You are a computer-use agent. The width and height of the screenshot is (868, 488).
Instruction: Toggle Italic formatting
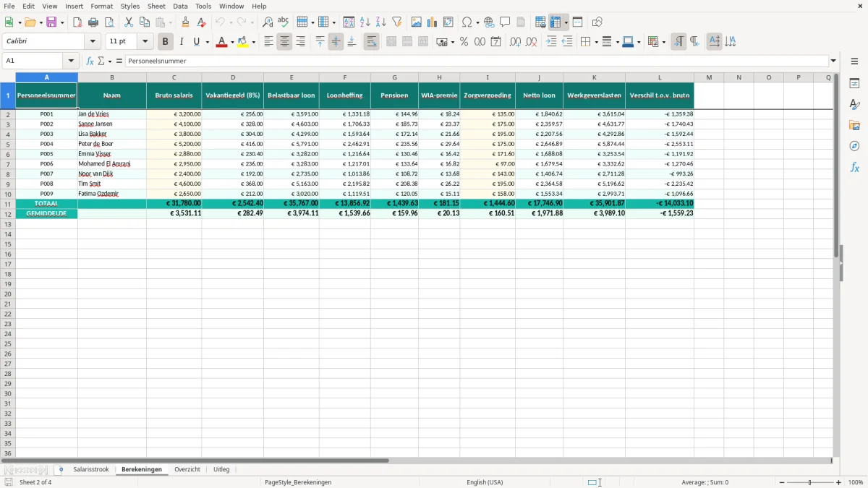tap(182, 42)
